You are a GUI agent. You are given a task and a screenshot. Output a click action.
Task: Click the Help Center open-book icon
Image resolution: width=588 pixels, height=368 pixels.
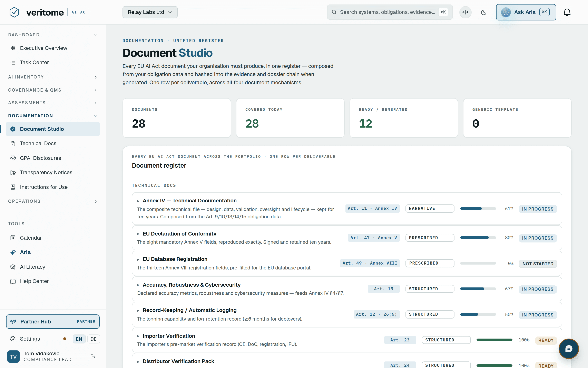[13, 281]
